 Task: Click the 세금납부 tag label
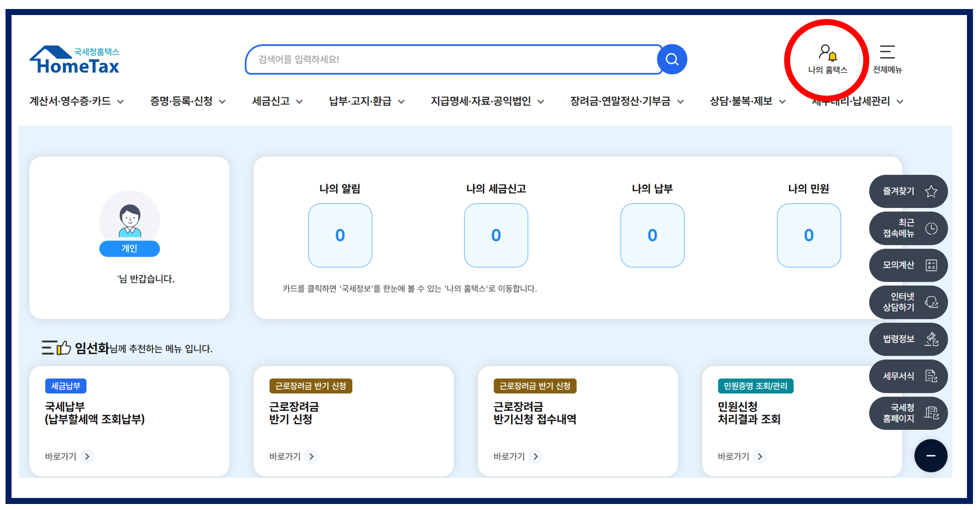pyautogui.click(x=66, y=386)
